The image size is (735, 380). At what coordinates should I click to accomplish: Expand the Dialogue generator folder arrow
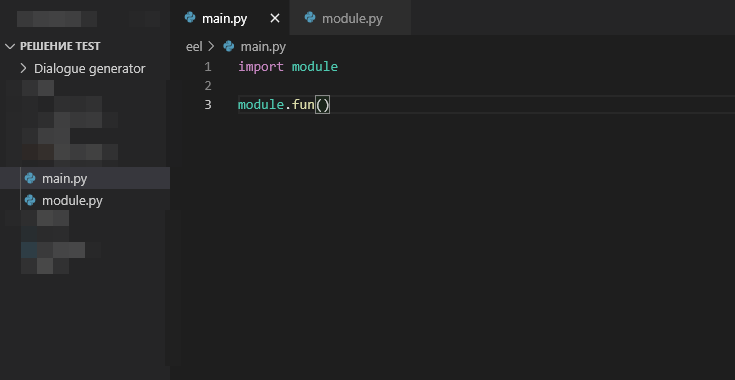point(23,68)
